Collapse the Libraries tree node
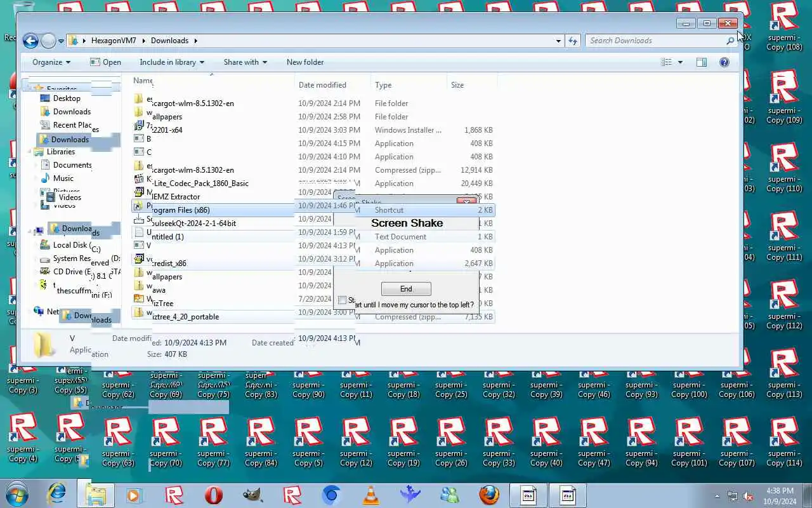The image size is (812, 508). click(30, 152)
